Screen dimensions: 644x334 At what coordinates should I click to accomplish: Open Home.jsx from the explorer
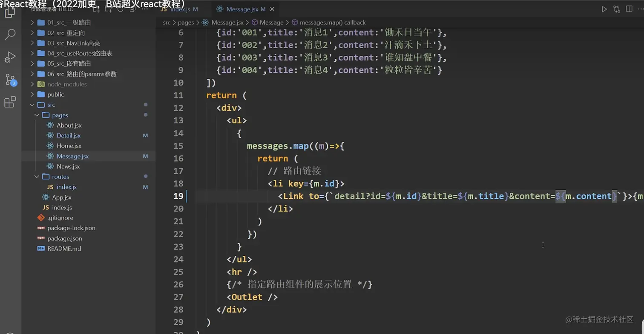(x=69, y=146)
